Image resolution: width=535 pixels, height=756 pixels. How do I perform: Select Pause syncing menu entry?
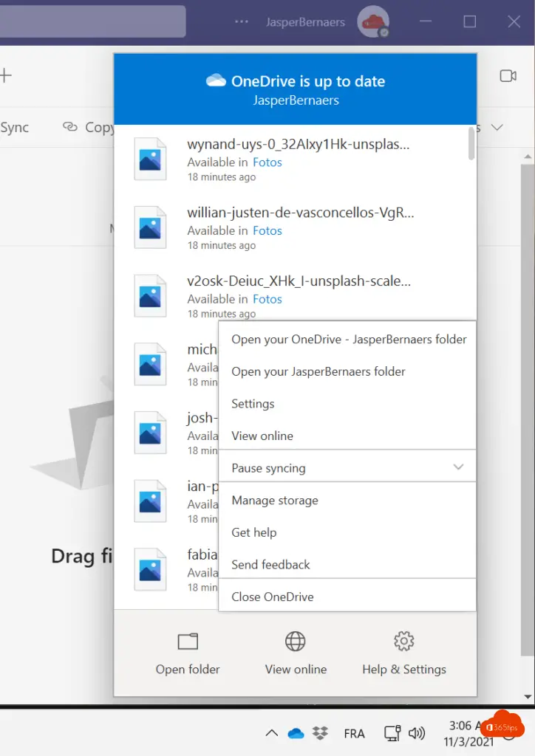pyautogui.click(x=347, y=467)
